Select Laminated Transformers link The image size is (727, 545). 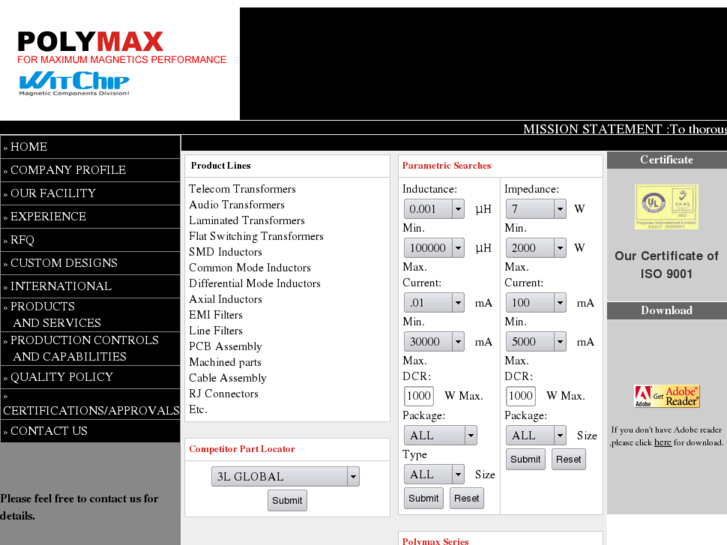pyautogui.click(x=247, y=220)
